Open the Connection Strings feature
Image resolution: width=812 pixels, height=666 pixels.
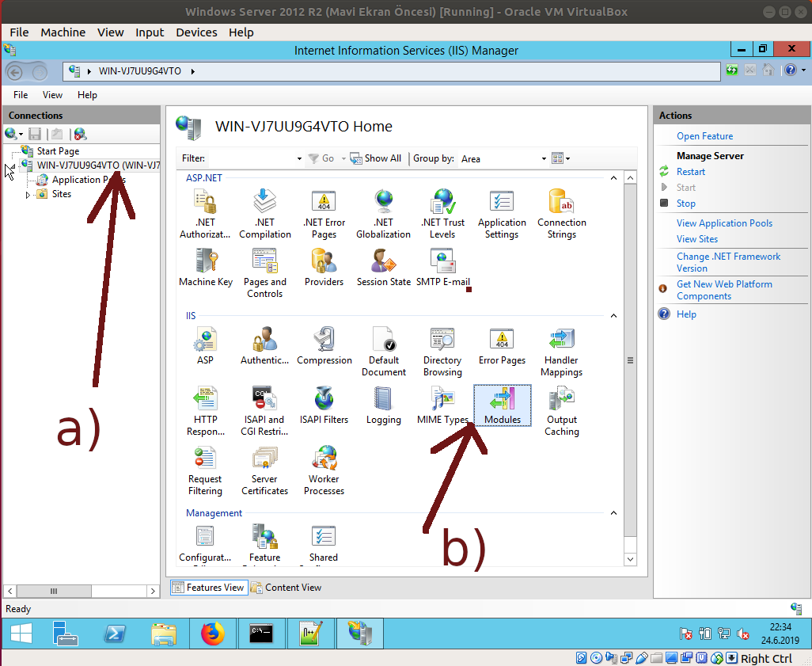pos(562,214)
